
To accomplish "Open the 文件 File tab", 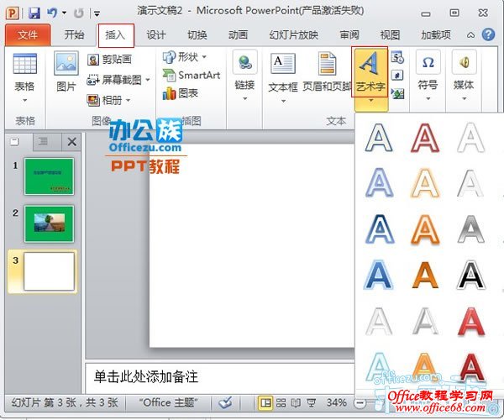I will point(28,34).
